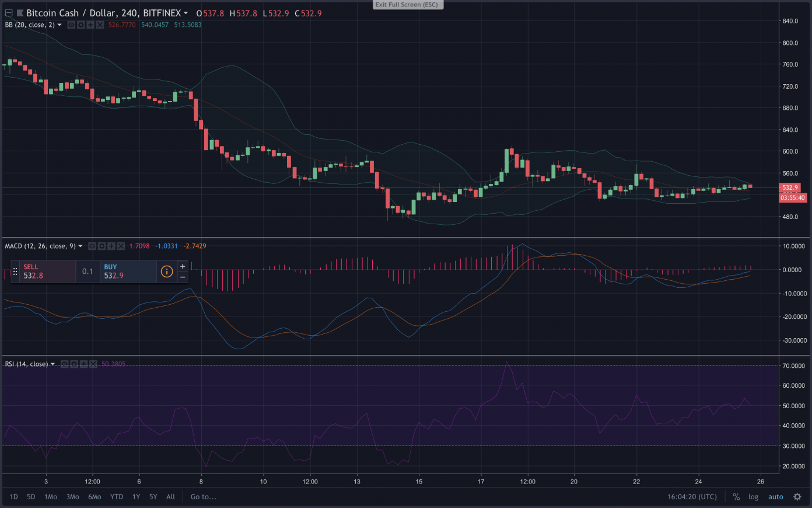This screenshot has height=508, width=812.
Task: Select the YTD time range
Action: (117, 497)
